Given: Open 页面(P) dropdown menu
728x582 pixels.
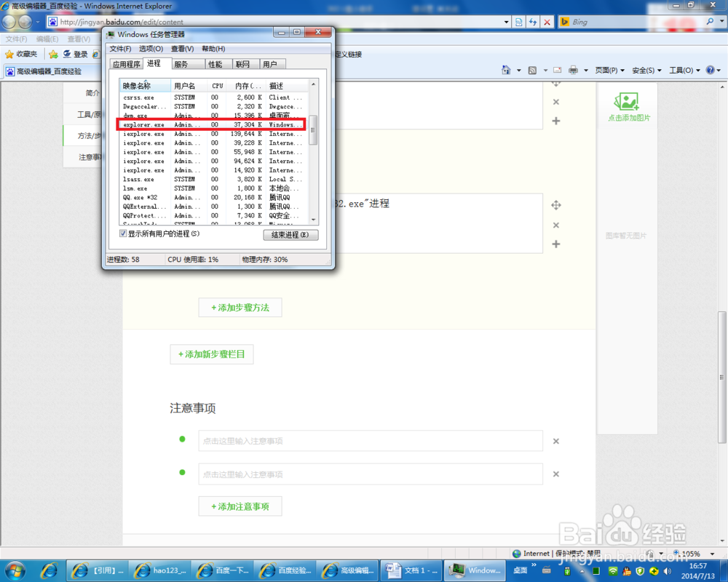Looking at the screenshot, I should 609,70.
